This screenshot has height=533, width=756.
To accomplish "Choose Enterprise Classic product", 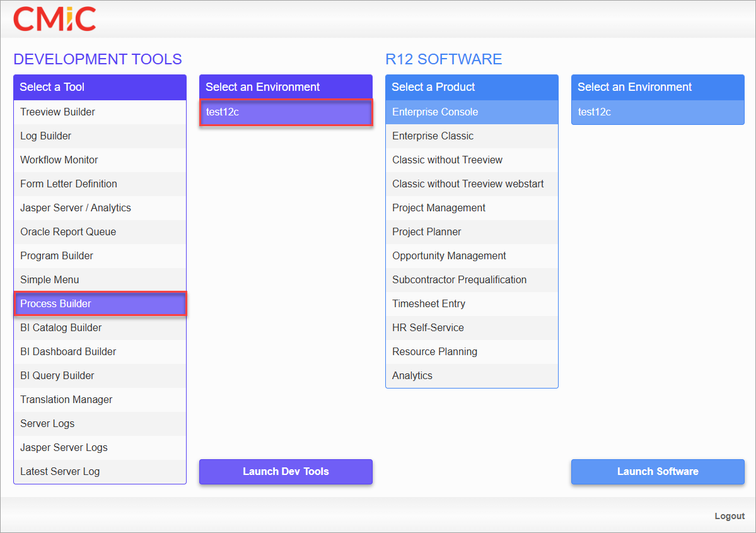I will [472, 136].
